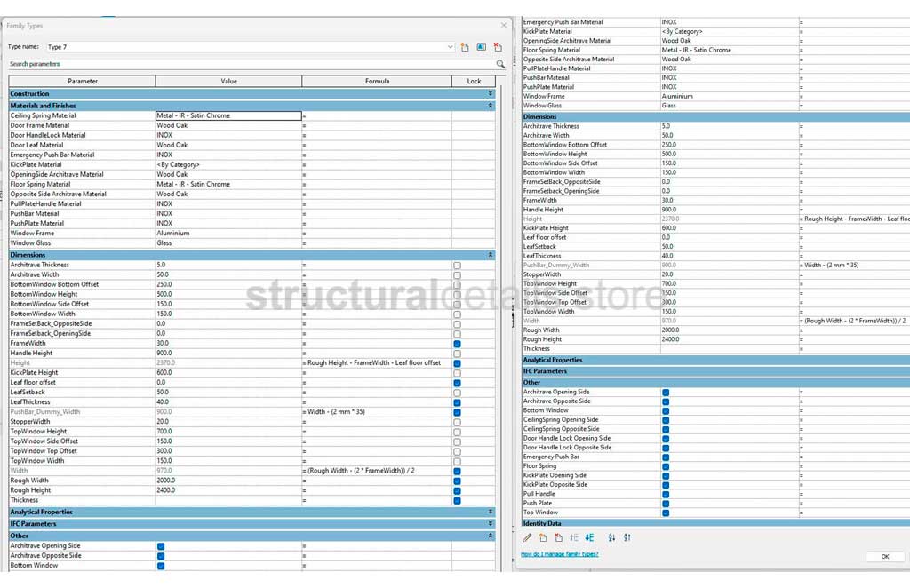
Task: Add a new parameter
Action: pyautogui.click(x=543, y=537)
